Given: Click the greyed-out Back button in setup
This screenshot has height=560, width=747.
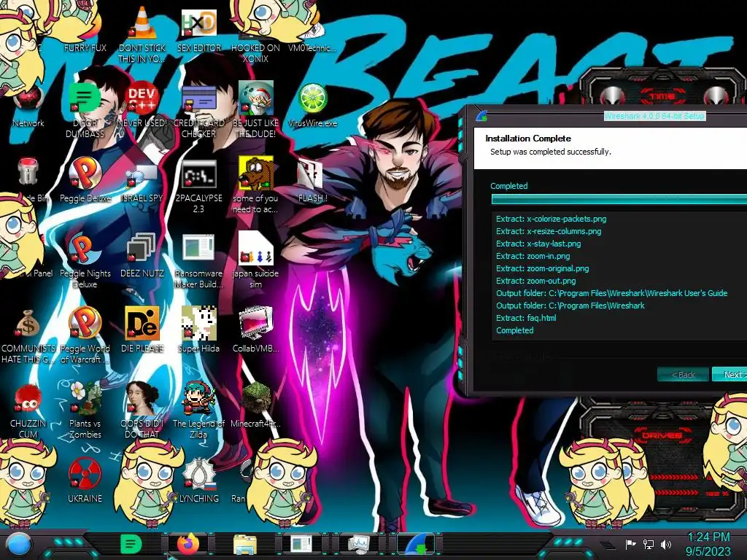Looking at the screenshot, I should (683, 374).
